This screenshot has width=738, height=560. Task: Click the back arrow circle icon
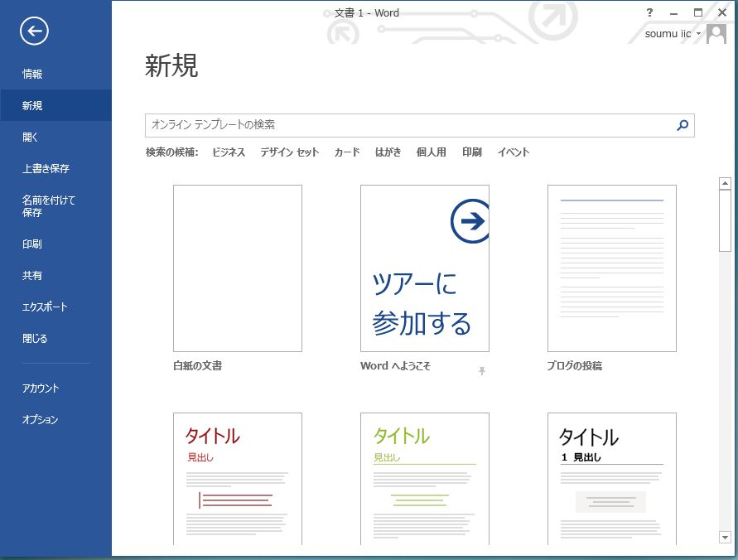pyautogui.click(x=34, y=31)
